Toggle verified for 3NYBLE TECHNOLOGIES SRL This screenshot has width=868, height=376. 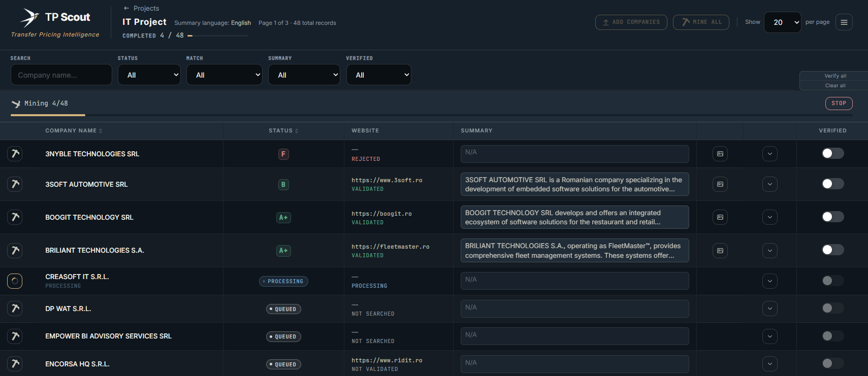[x=833, y=153]
